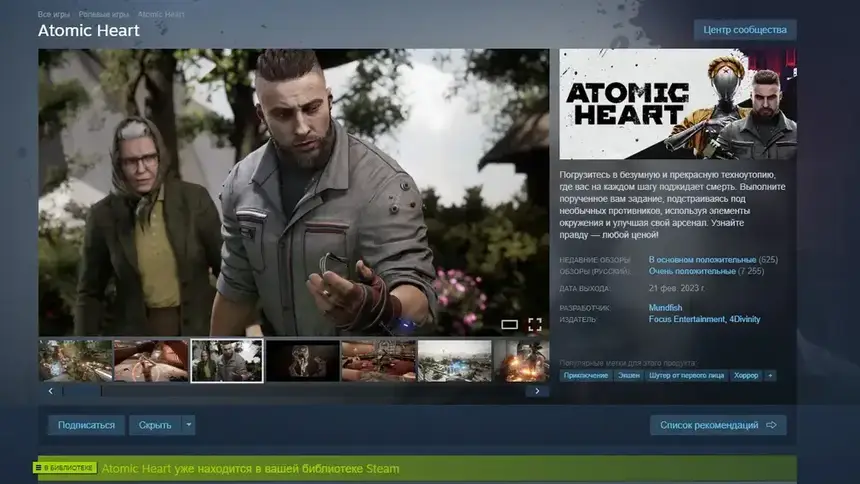The image size is (860, 484).
Task: Click В БИБЛИОТЕКЕ badge
Action: coord(65,468)
